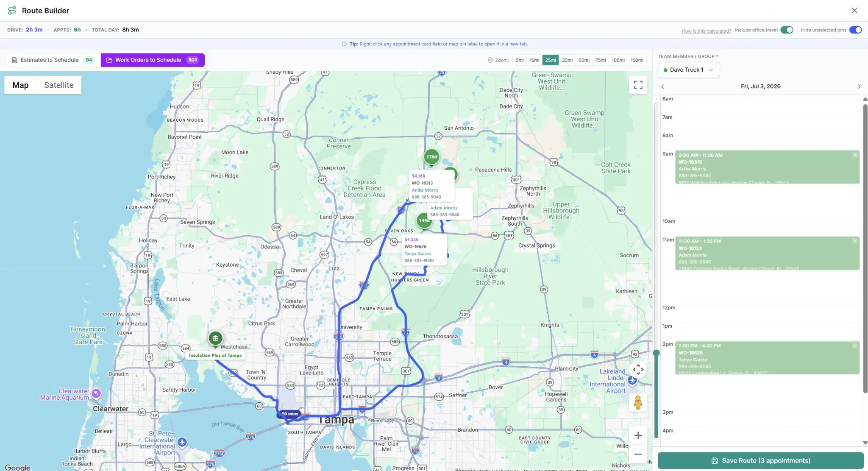Screen dimensions: 868x471
Task: Click the Street View pegman icon
Action: pos(638,402)
